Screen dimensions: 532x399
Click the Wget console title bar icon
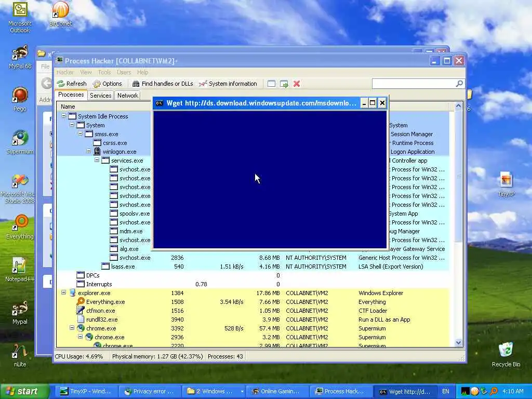(x=159, y=103)
